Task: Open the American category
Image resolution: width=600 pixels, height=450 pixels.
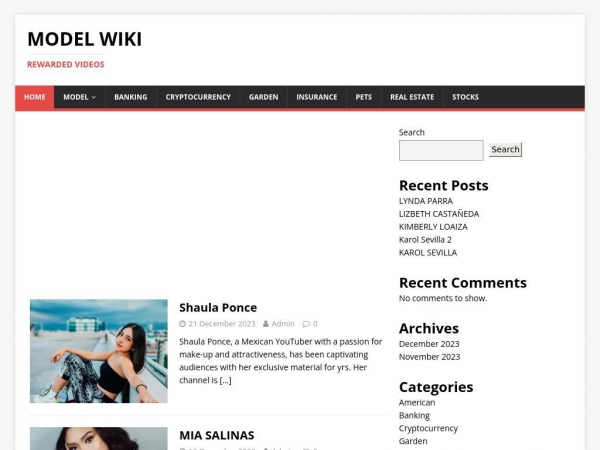Action: tap(417, 403)
